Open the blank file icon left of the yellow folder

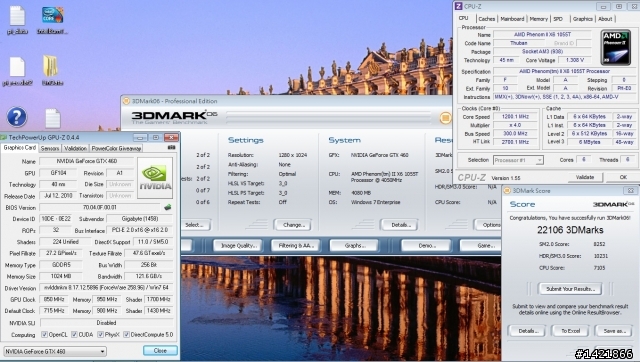tap(17, 67)
